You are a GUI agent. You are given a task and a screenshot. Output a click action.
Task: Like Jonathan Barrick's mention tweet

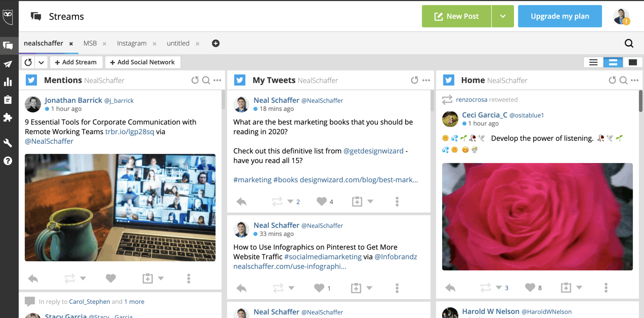click(x=111, y=278)
